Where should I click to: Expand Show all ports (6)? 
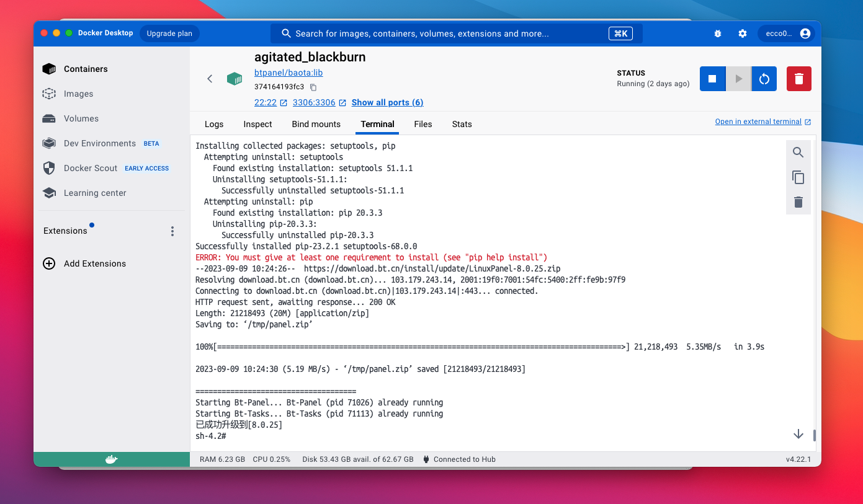[x=387, y=102]
